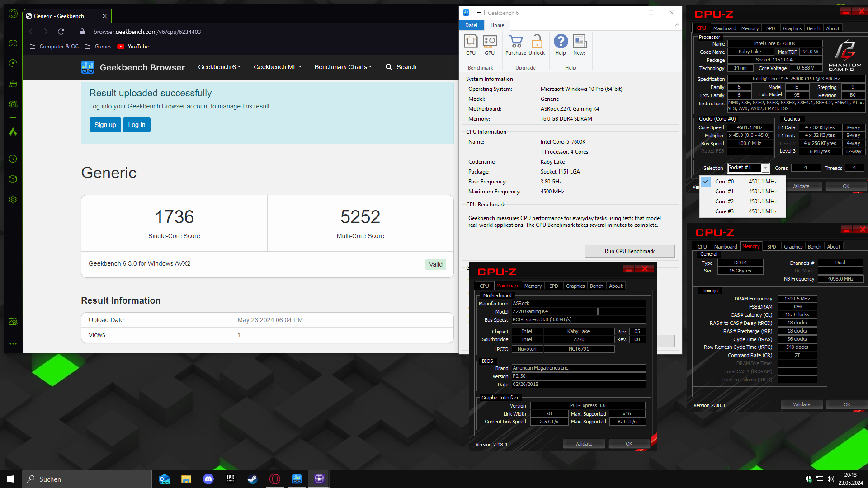Open About tab in CPU-Z Mainboard window
Viewport: 868px width, 488px height.
point(615,286)
